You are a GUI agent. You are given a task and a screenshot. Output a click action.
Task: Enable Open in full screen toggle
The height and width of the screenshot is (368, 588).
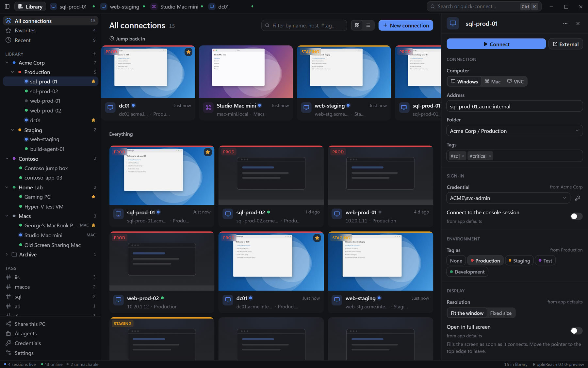pyautogui.click(x=576, y=331)
